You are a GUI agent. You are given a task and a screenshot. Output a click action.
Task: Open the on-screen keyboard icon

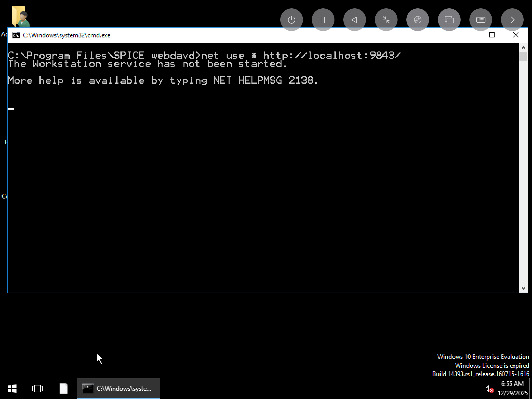point(481,20)
